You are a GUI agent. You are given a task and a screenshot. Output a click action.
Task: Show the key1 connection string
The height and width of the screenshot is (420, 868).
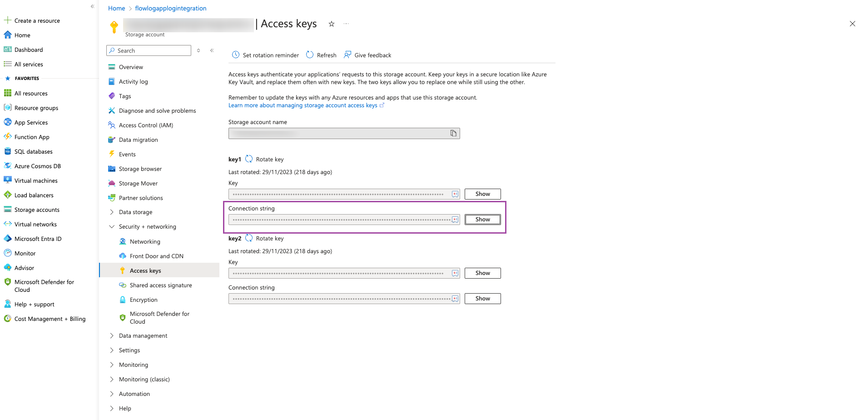click(x=482, y=219)
